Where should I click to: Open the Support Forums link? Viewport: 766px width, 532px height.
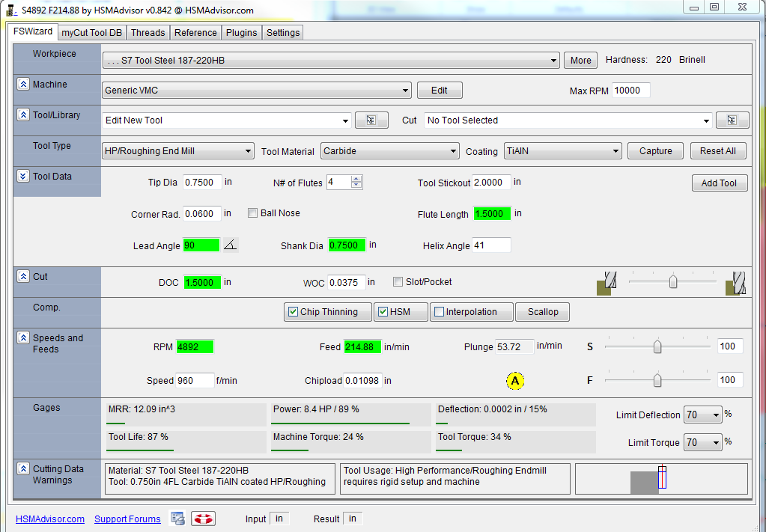[x=127, y=519]
